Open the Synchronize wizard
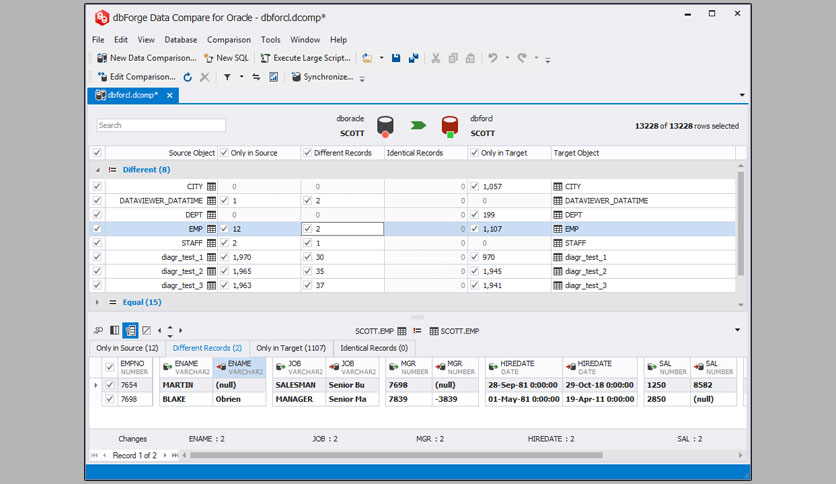836x484 pixels. pyautogui.click(x=322, y=77)
